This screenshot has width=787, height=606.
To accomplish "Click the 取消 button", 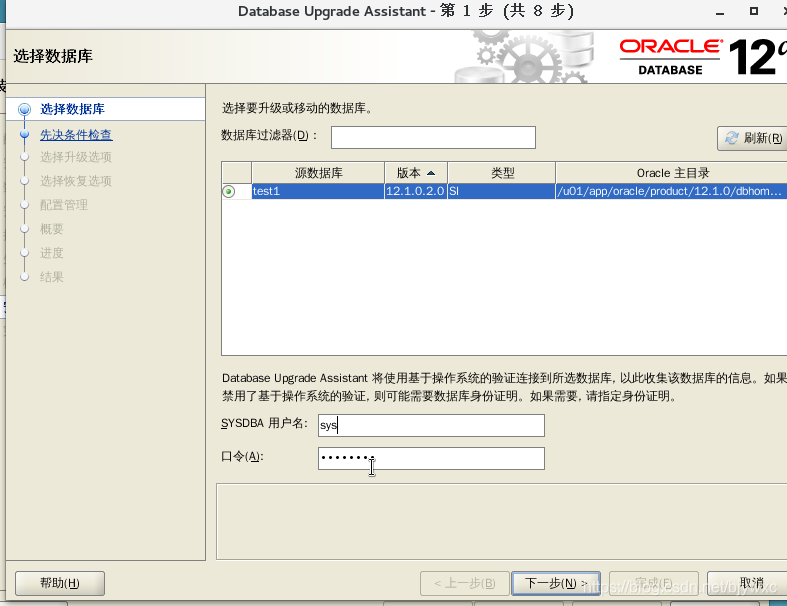I will [748, 583].
